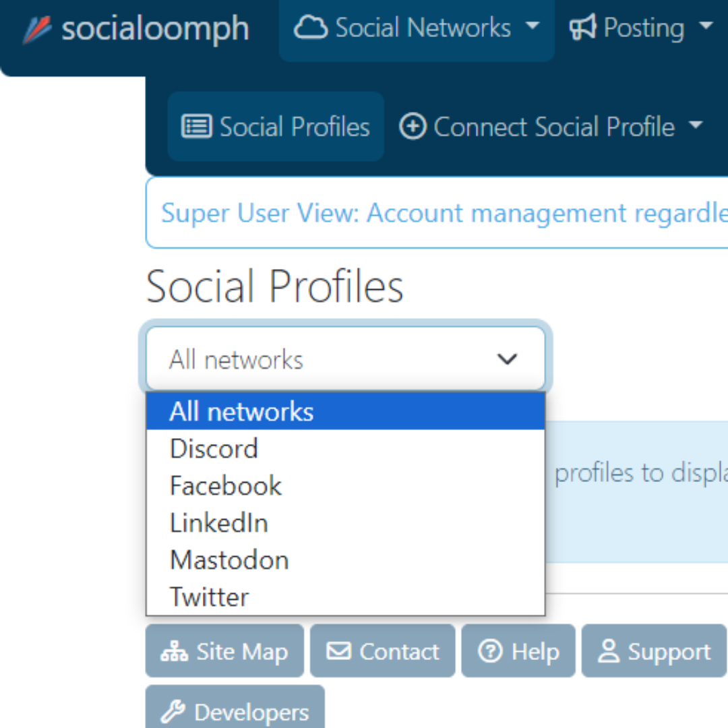Image resolution: width=728 pixels, height=728 pixels.
Task: Click the socialoomph brand name link
Action: 155,29
